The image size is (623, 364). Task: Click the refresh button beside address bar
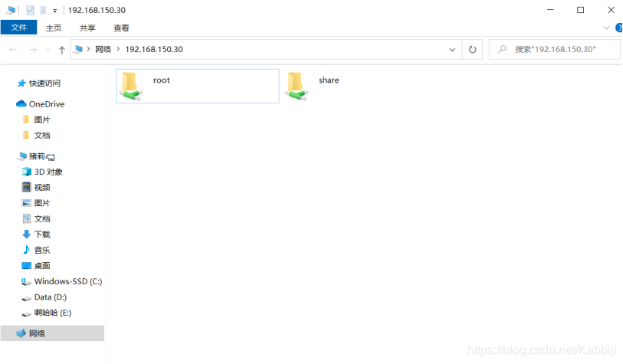click(x=472, y=49)
